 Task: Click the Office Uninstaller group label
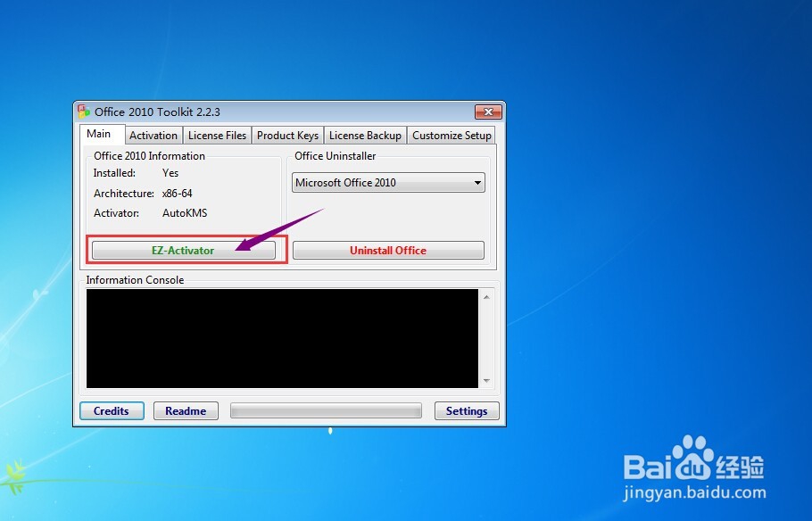pos(335,156)
